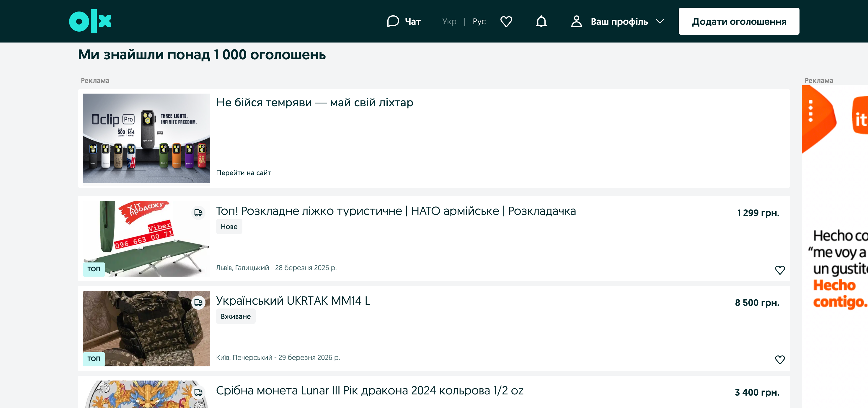Favorite the UKRTAK MM14 L listing heart
The height and width of the screenshot is (408, 868).
[x=780, y=360]
